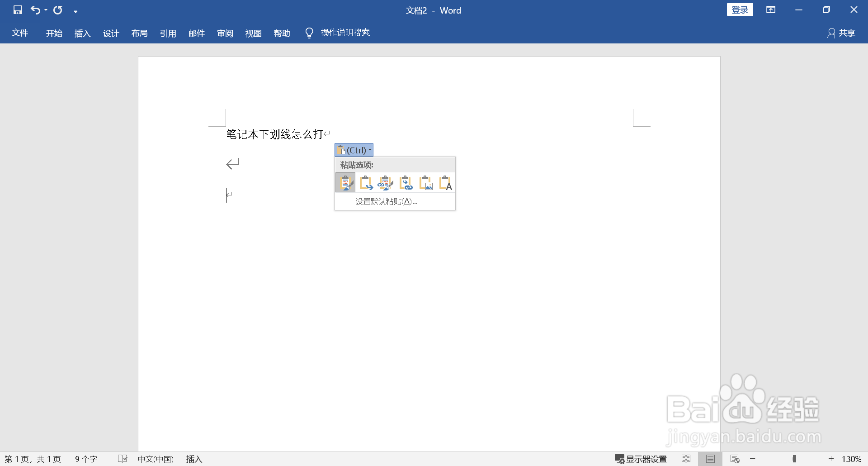
Task: Select the Link and Keep Source Formatting option
Action: point(386,183)
